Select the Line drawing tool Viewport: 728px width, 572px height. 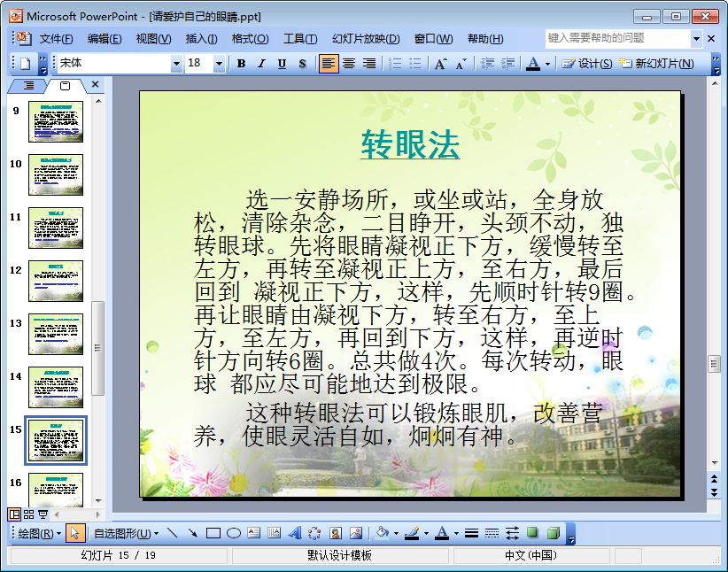tap(172, 533)
